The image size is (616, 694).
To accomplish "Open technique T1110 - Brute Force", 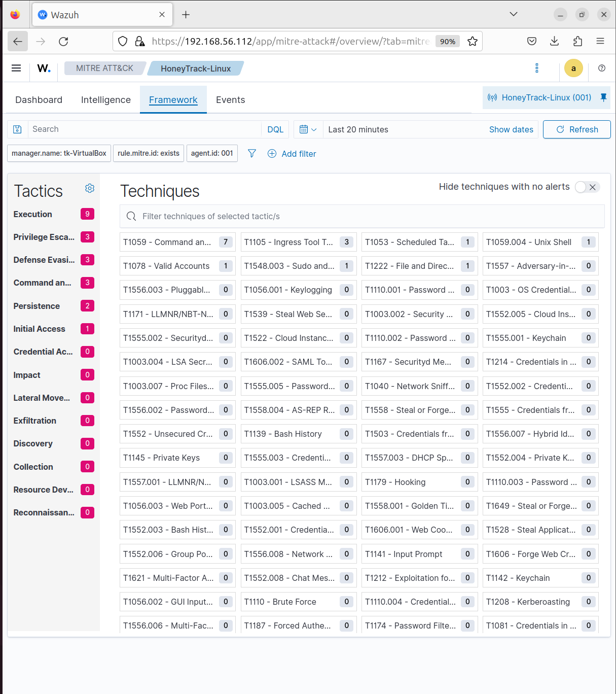I will (299, 602).
